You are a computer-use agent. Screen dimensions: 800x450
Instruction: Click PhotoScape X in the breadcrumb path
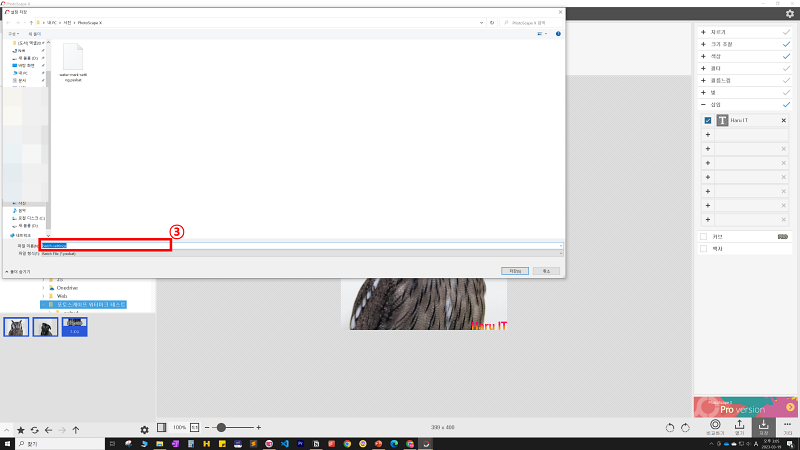pos(90,22)
